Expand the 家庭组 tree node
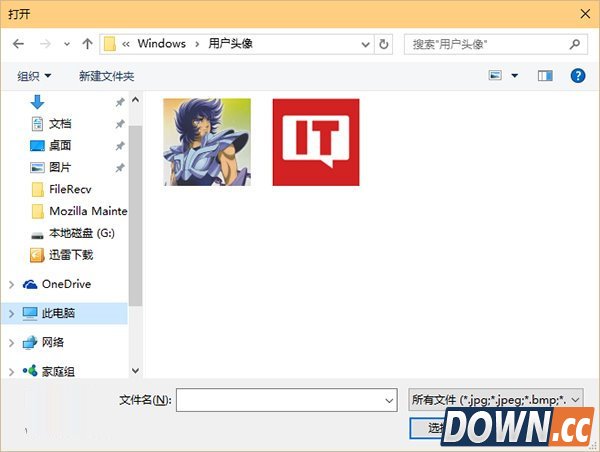Image resolution: width=600 pixels, height=452 pixels. click(11, 371)
